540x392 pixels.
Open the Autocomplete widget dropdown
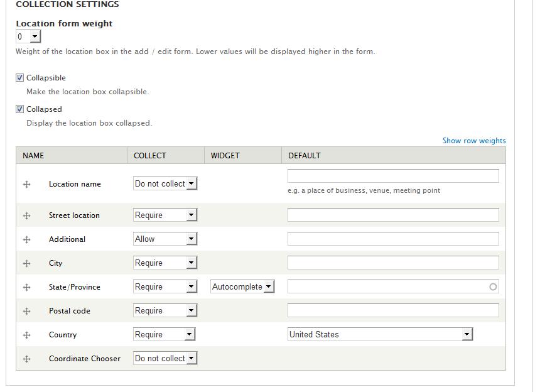(242, 286)
